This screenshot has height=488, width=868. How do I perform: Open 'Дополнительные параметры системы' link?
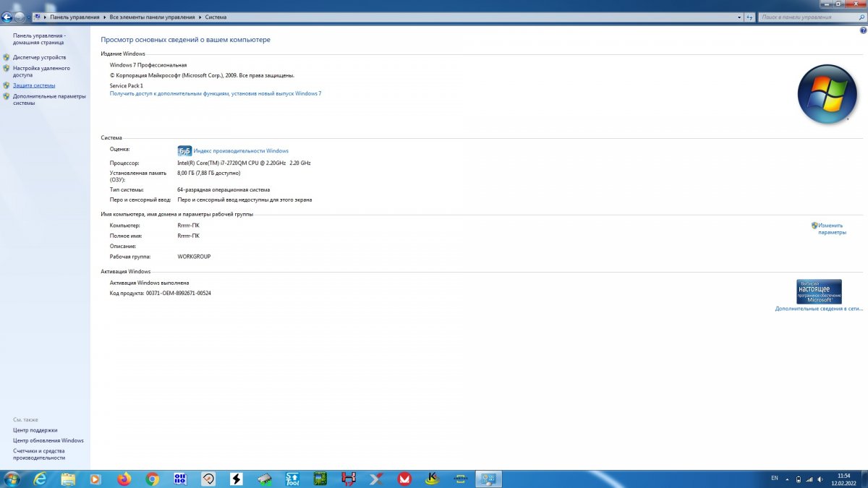(x=49, y=100)
